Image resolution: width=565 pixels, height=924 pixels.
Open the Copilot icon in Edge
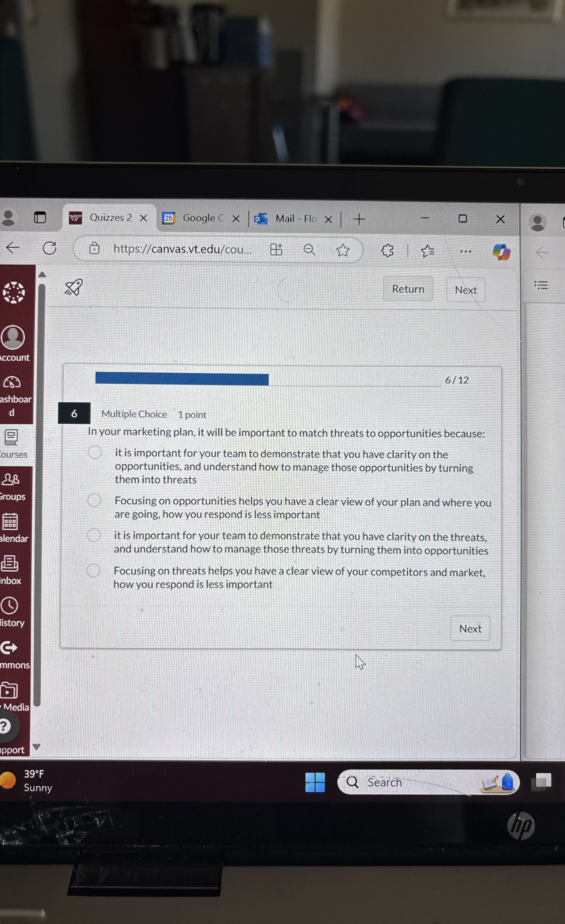(x=501, y=252)
